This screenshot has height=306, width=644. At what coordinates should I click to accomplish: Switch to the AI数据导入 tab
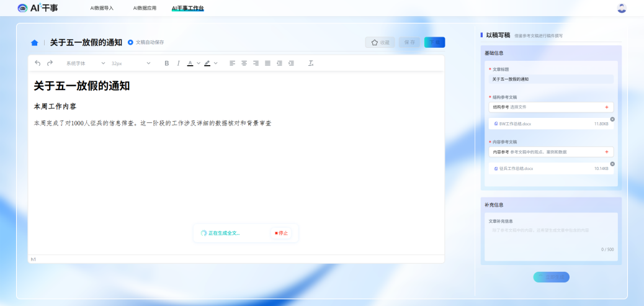[x=102, y=8]
